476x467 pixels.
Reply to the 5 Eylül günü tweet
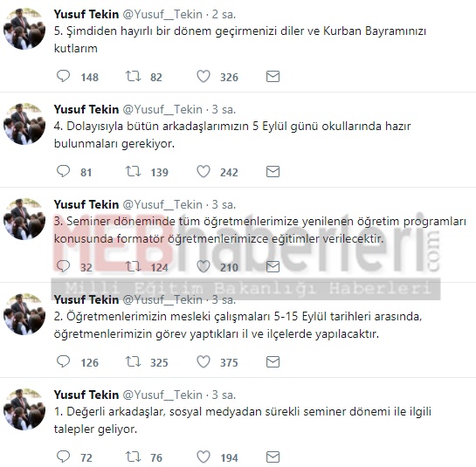[63, 171]
